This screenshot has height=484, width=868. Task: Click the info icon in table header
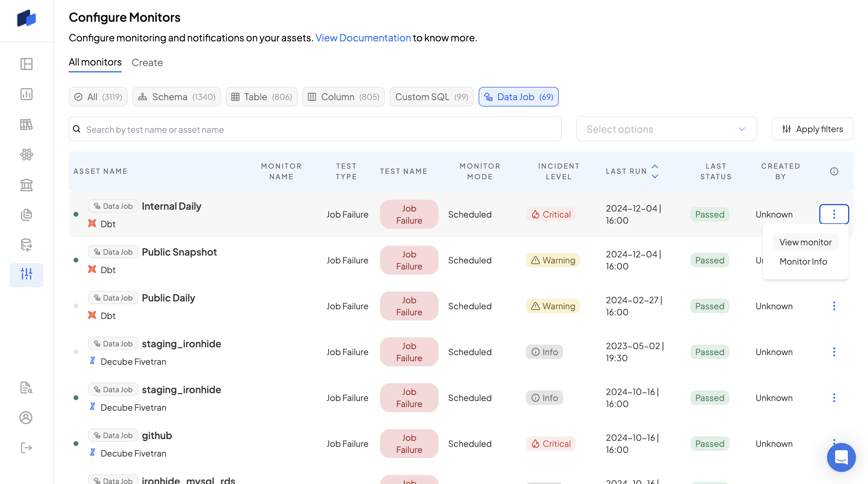(x=834, y=171)
